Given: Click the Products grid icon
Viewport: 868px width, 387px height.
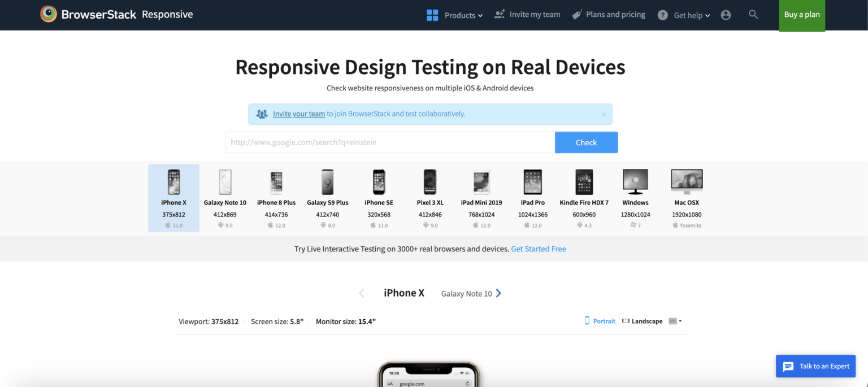Looking at the screenshot, I should pyautogui.click(x=432, y=15).
